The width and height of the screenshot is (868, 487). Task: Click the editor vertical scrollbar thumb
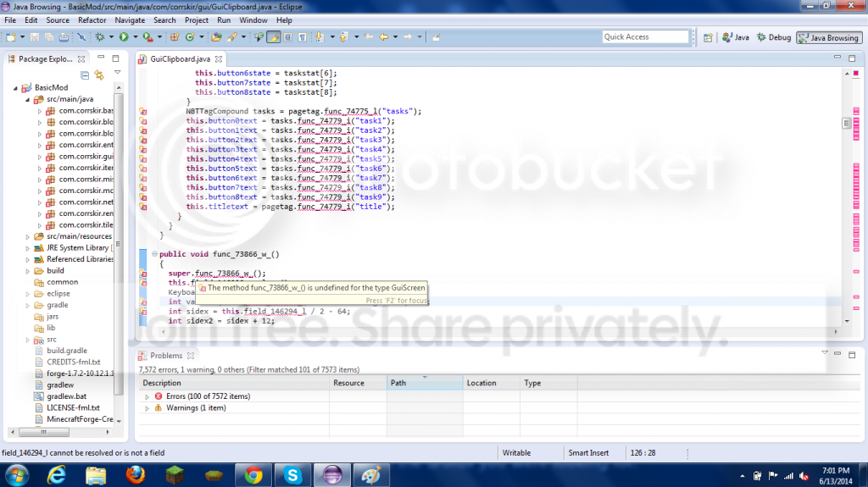click(845, 123)
